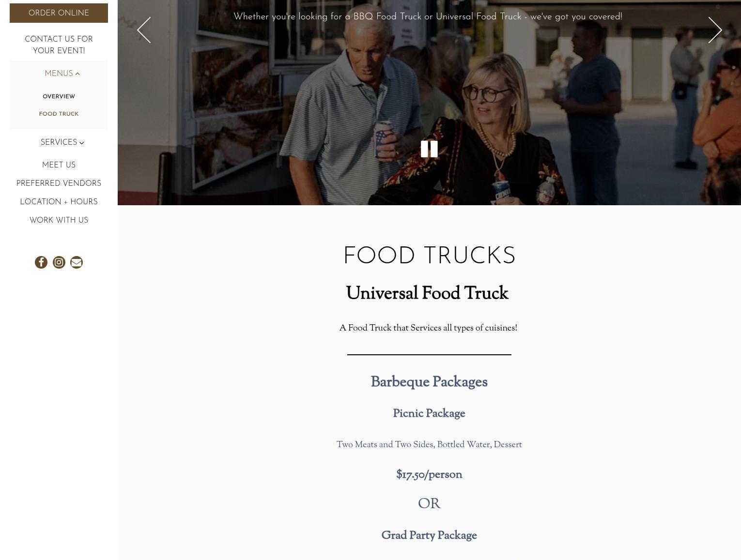Advance to the next slideshow image

[715, 30]
